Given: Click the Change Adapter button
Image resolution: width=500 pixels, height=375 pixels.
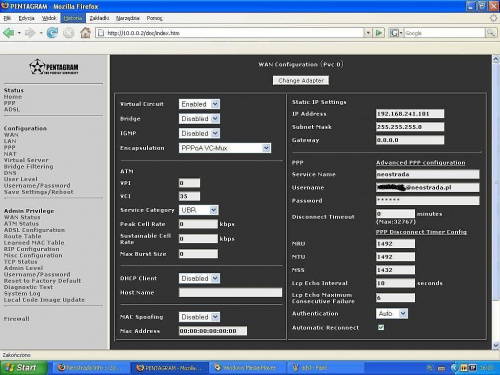Looking at the screenshot, I should pos(301,80).
